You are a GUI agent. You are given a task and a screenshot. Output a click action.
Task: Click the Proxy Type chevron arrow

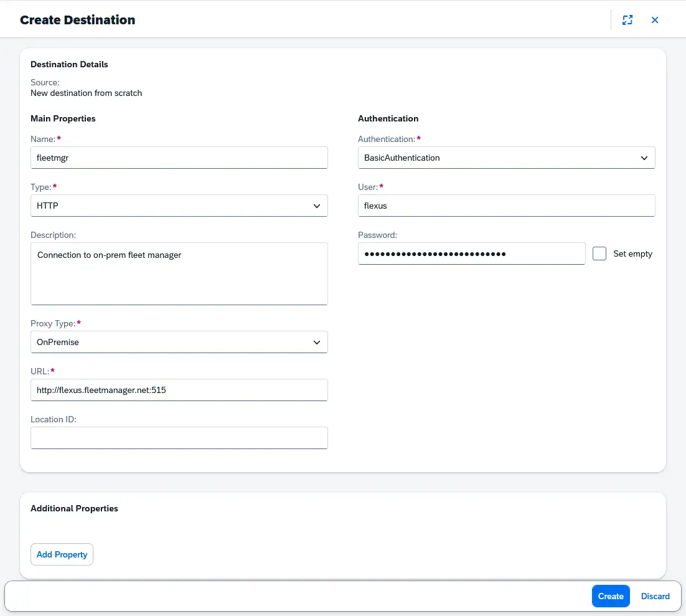317,342
